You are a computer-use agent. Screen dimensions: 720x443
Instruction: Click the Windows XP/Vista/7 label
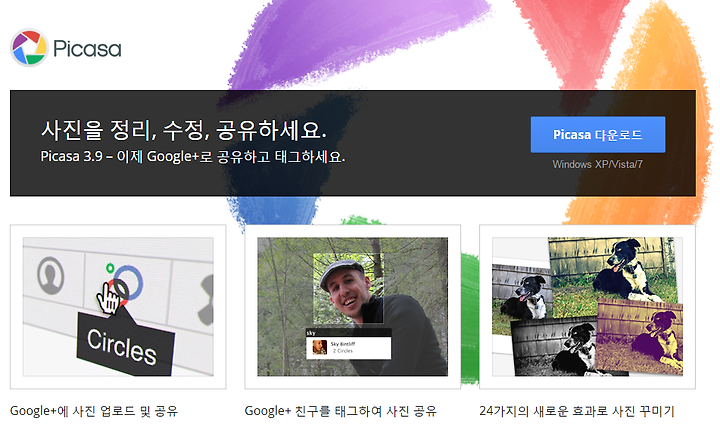pos(598,164)
